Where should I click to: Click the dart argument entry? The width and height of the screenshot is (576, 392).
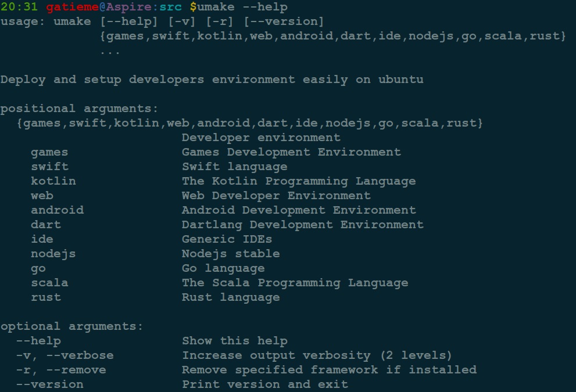46,225
